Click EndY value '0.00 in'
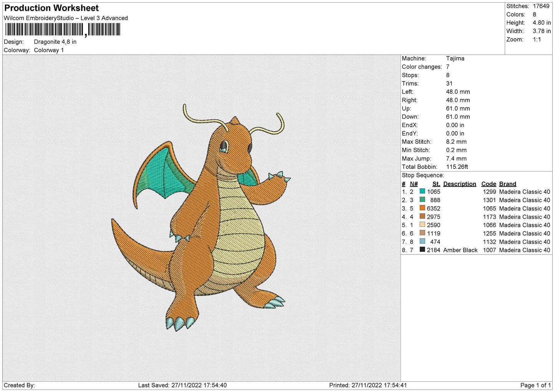This screenshot has width=555, height=392. [455, 134]
